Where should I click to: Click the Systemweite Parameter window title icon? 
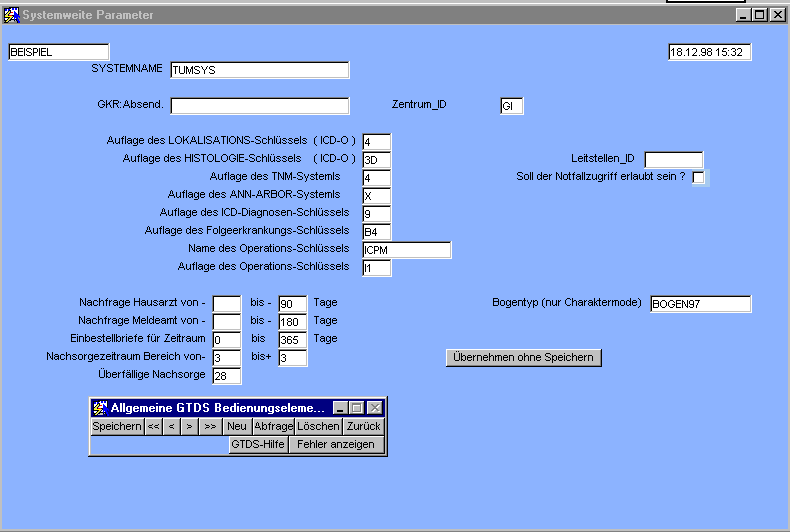point(11,15)
